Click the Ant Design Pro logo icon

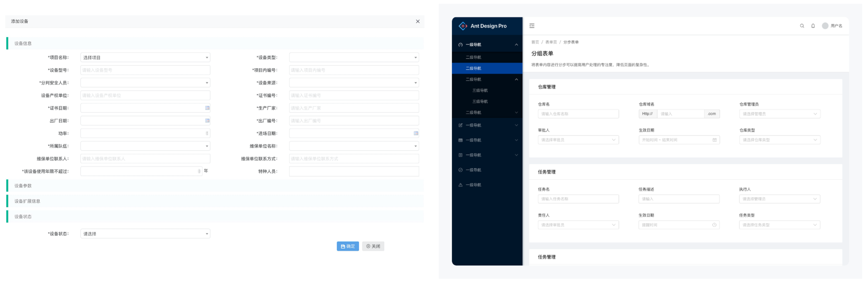pyautogui.click(x=463, y=26)
